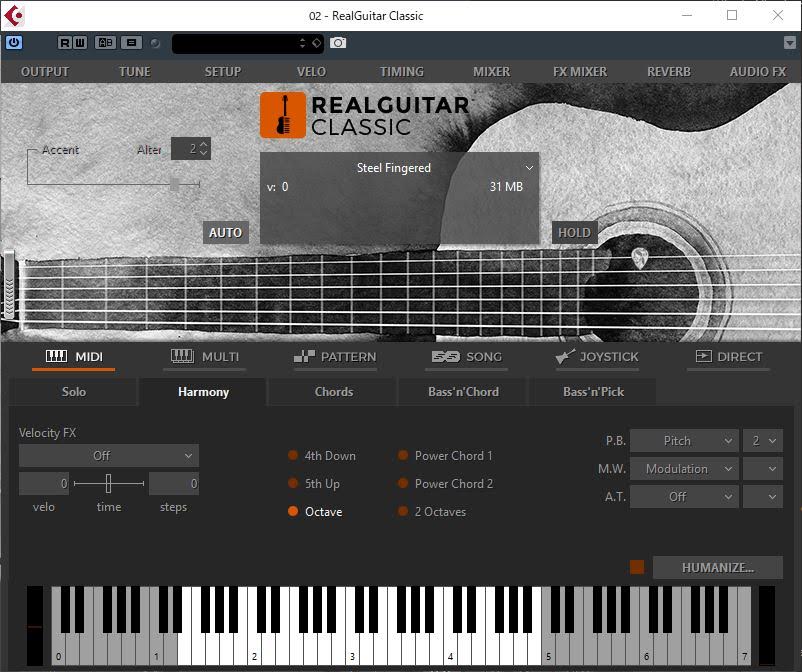The image size is (802, 672).
Task: Click the velo value field
Action: click(x=43, y=483)
